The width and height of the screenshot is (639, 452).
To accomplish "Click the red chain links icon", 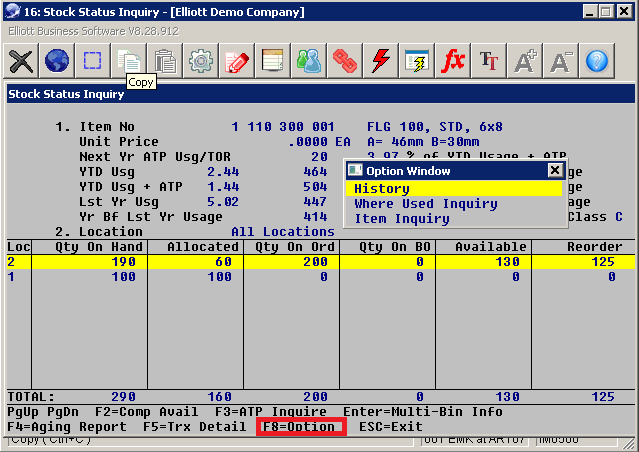I will tap(344, 61).
